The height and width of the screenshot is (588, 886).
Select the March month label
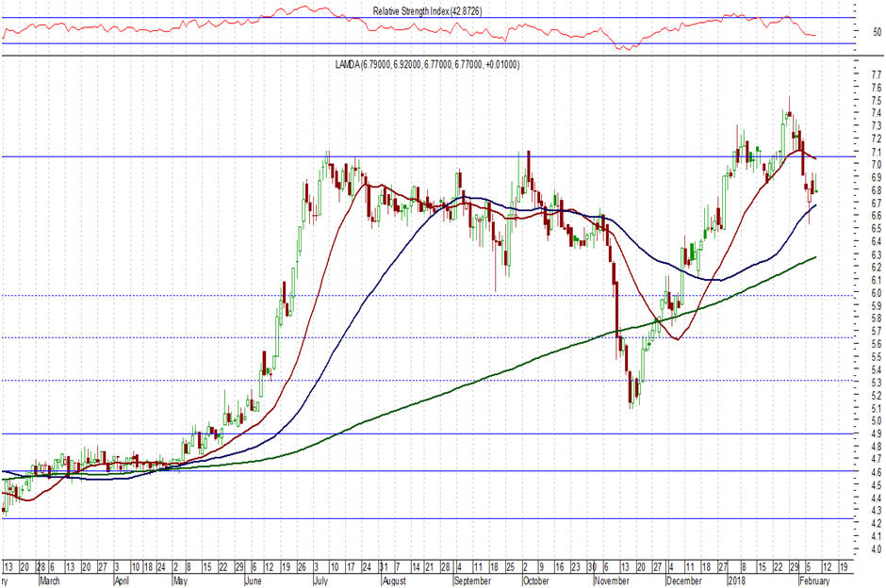pos(49,580)
